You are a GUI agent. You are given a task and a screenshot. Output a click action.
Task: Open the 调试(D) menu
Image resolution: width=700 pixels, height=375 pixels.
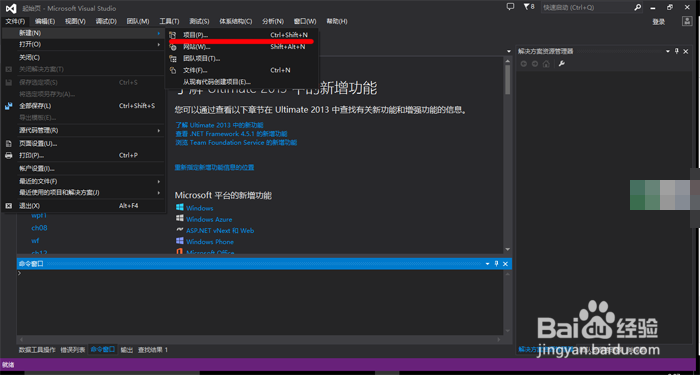coord(106,21)
